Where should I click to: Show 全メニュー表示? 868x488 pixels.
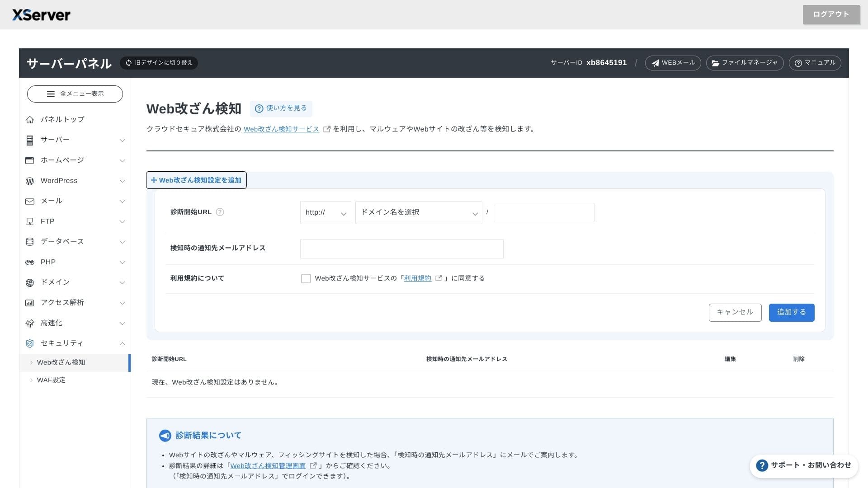75,94
